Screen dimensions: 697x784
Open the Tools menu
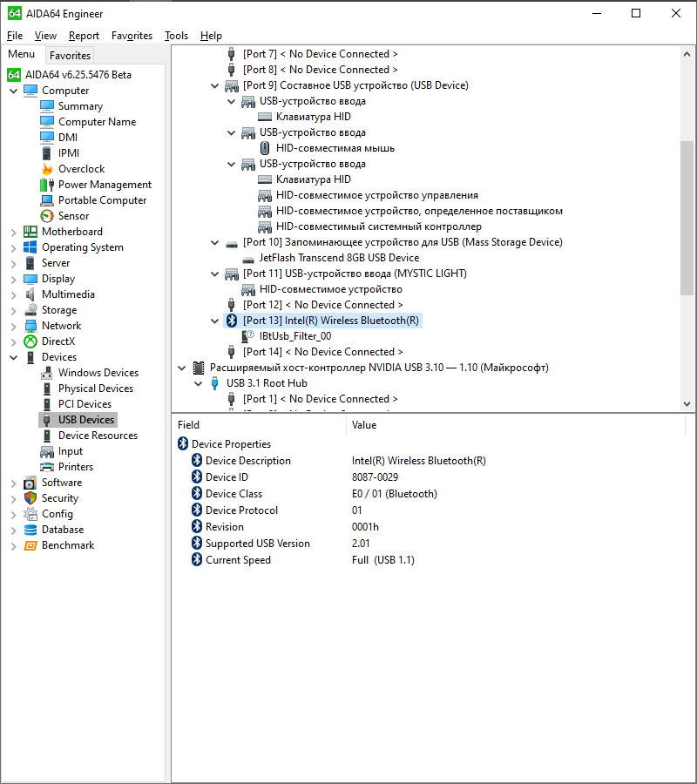176,36
